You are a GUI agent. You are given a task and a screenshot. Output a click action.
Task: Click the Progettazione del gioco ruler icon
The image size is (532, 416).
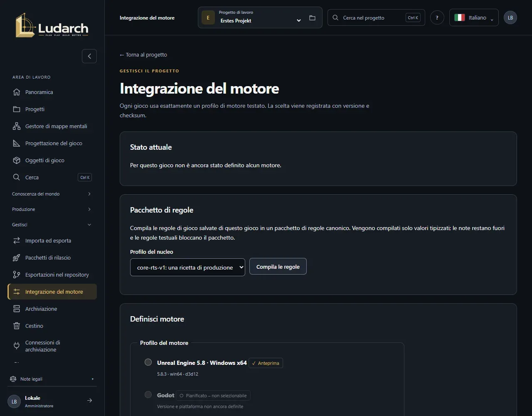pyautogui.click(x=17, y=143)
